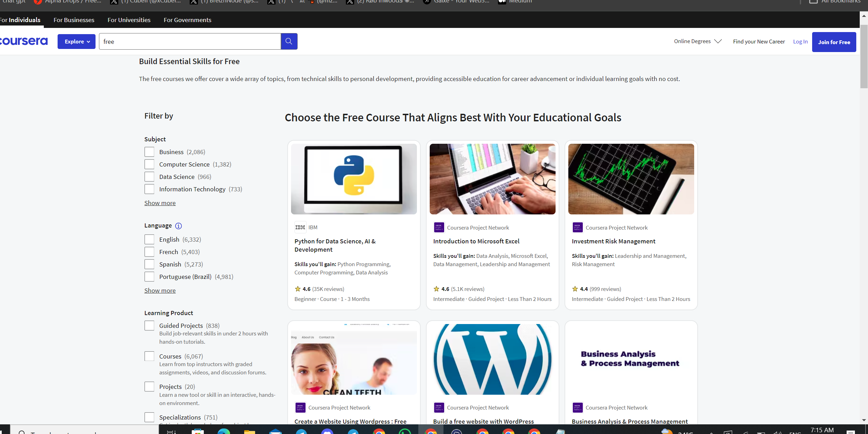Show more Subject filters
The height and width of the screenshot is (434, 868).
tap(160, 203)
